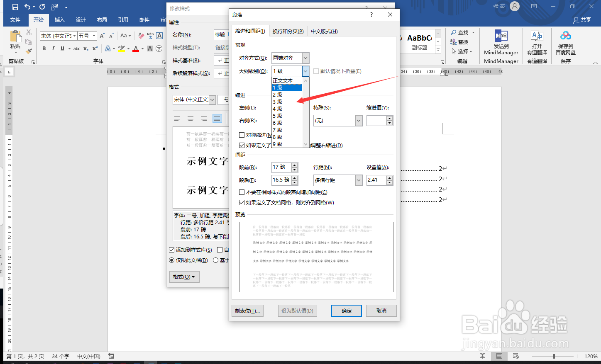This screenshot has height=364, width=601.
Task: Select the 仅限此文档 radio button
Action: pyautogui.click(x=172, y=260)
